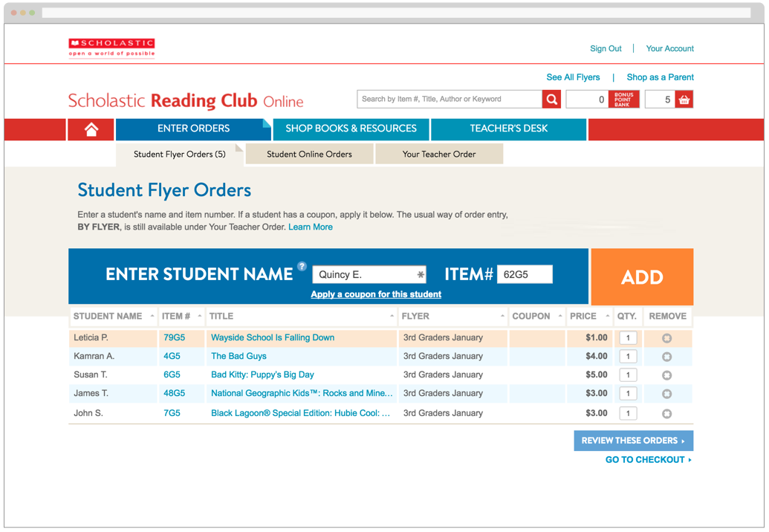Screen dimensions: 769x532
Task: Remove Leticia P.'s order
Action: point(666,338)
